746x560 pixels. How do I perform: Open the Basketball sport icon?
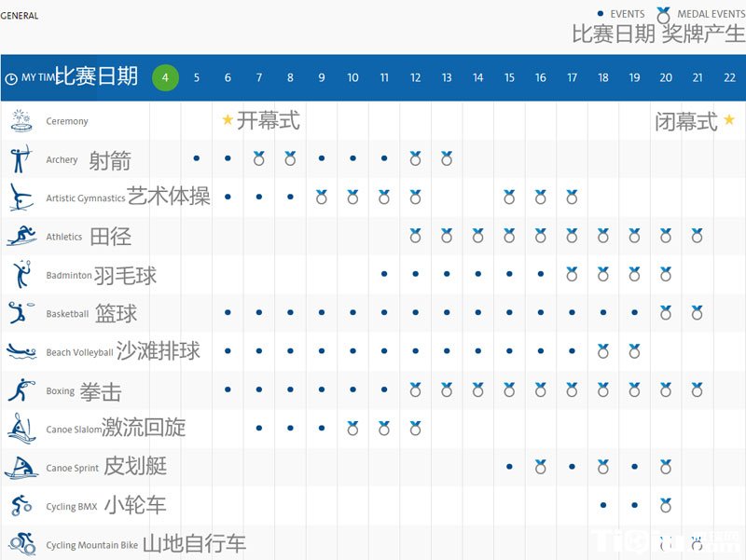click(x=21, y=313)
